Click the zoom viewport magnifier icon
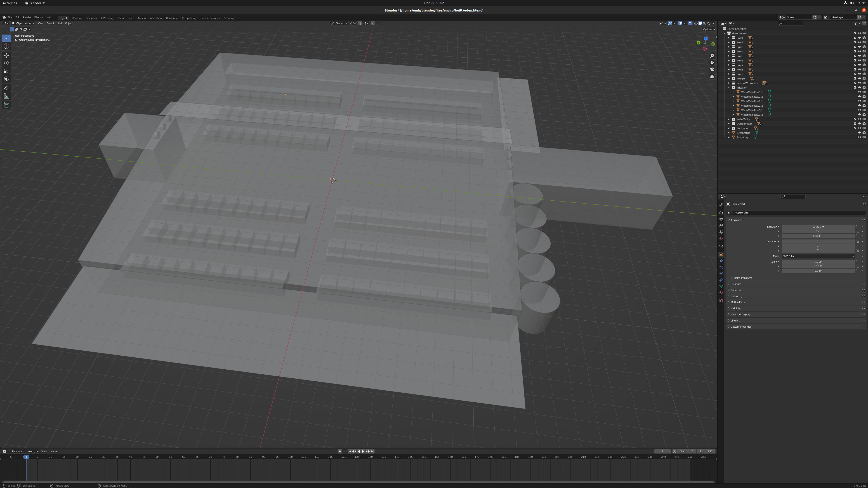This screenshot has height=488, width=868. (x=712, y=56)
